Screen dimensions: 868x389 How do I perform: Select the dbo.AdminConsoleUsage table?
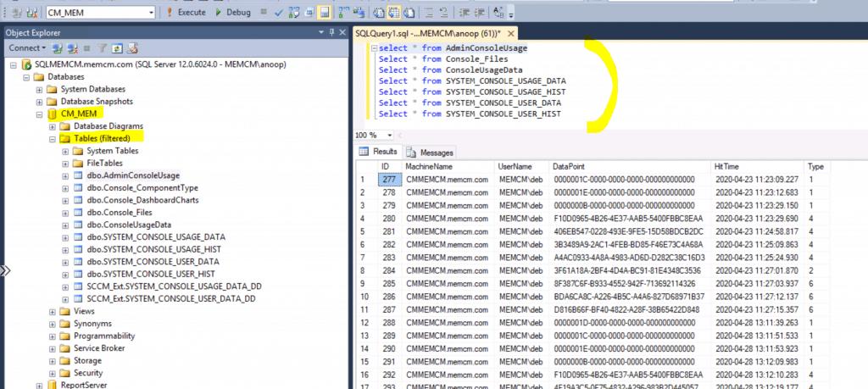tap(133, 175)
